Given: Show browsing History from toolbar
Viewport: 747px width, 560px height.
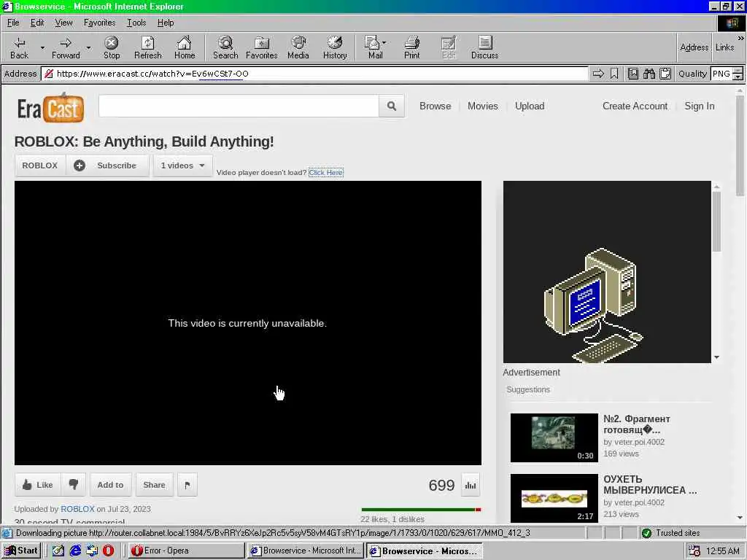Looking at the screenshot, I should pos(335,47).
